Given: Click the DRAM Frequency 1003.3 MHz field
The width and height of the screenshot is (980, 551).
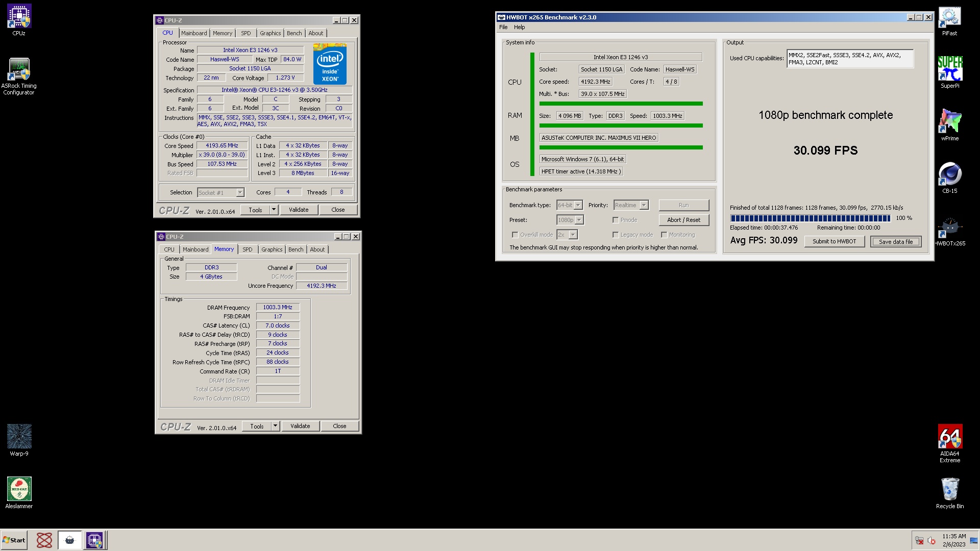Looking at the screenshot, I should click(278, 307).
